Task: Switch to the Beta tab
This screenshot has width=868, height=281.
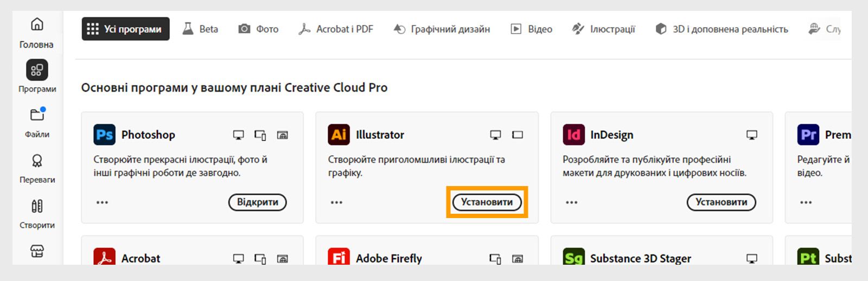Action: click(x=200, y=29)
